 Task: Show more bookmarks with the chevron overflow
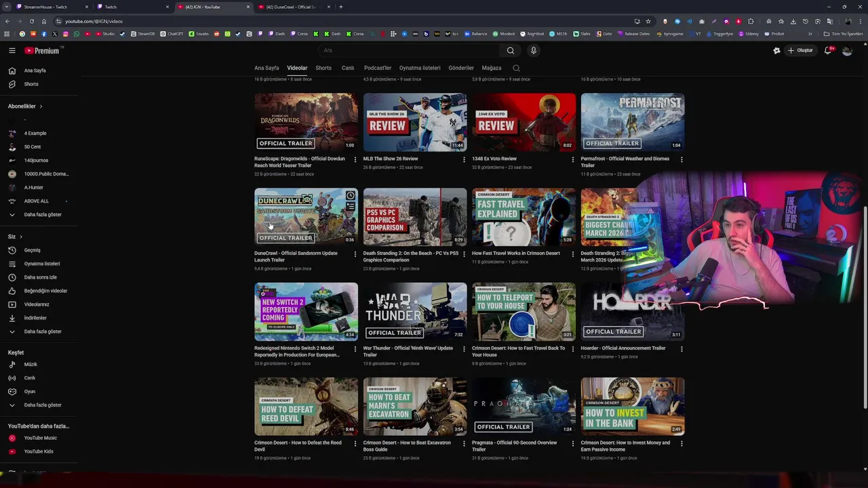click(810, 34)
